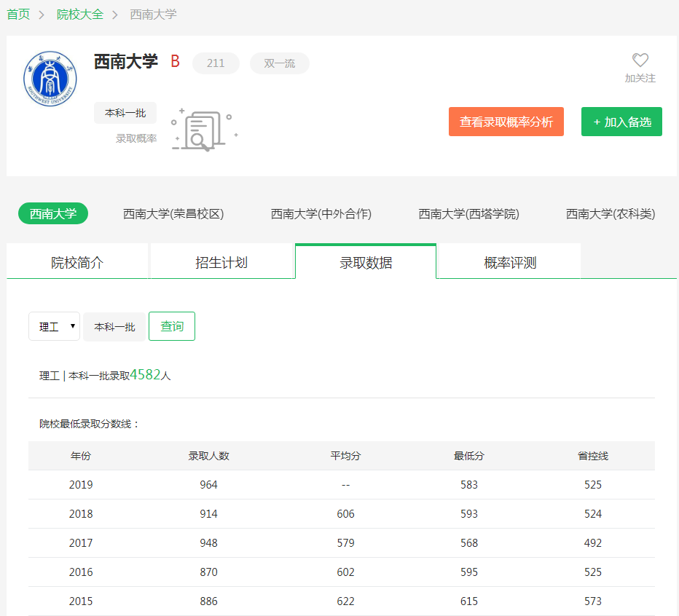This screenshot has height=616, width=679.
Task: Go to 首页 breadcrumb link
Action: pos(18,15)
